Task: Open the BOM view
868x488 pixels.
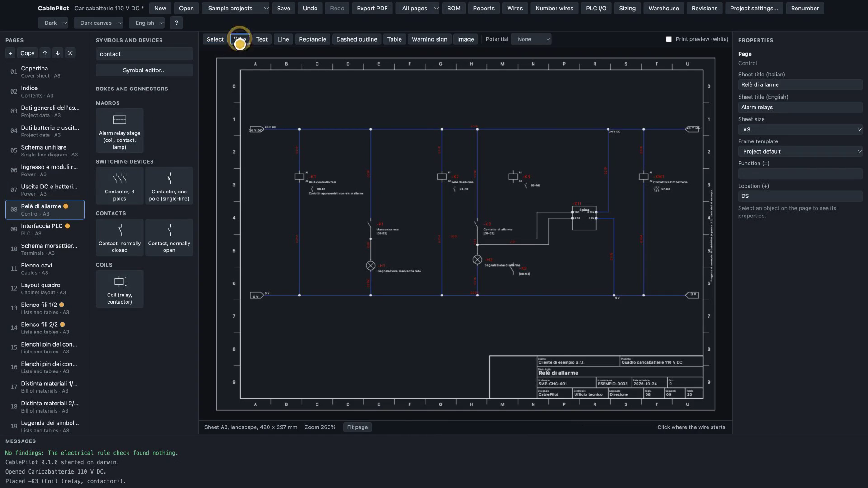Action: click(x=453, y=9)
